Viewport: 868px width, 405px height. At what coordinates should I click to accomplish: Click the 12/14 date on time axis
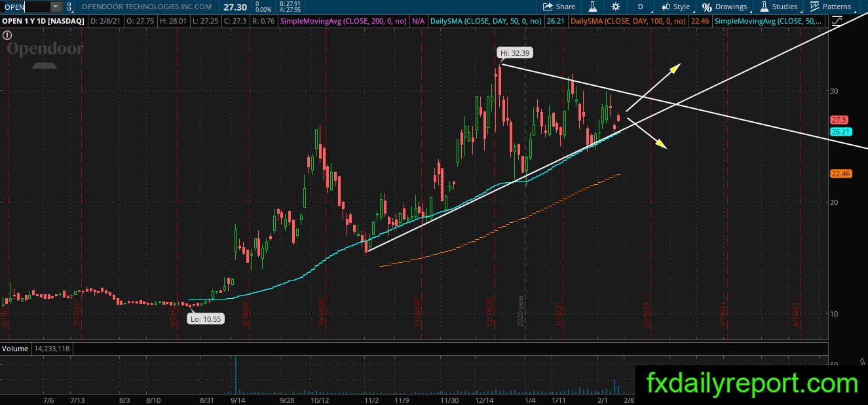tap(484, 399)
